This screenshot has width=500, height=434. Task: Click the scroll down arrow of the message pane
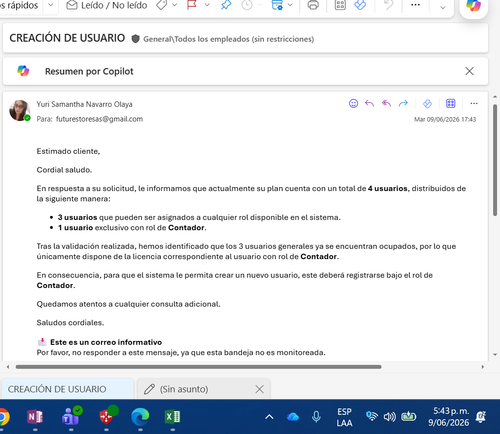click(495, 354)
